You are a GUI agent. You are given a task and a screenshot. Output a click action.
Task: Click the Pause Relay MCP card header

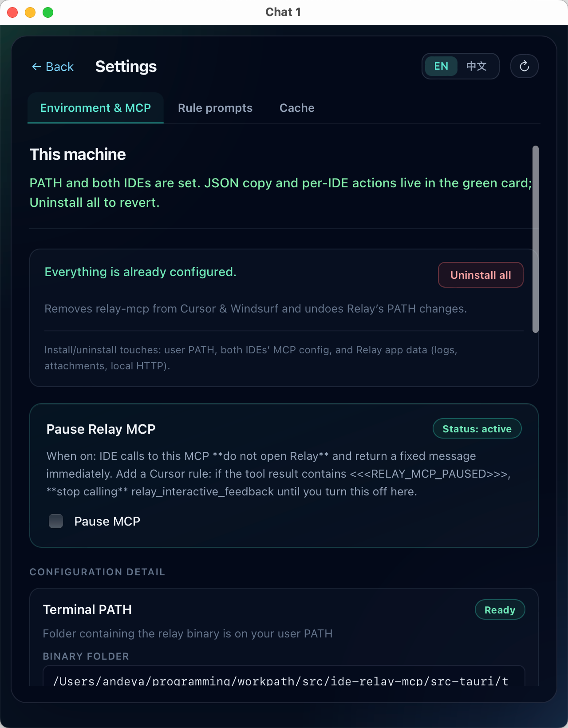pyautogui.click(x=101, y=429)
